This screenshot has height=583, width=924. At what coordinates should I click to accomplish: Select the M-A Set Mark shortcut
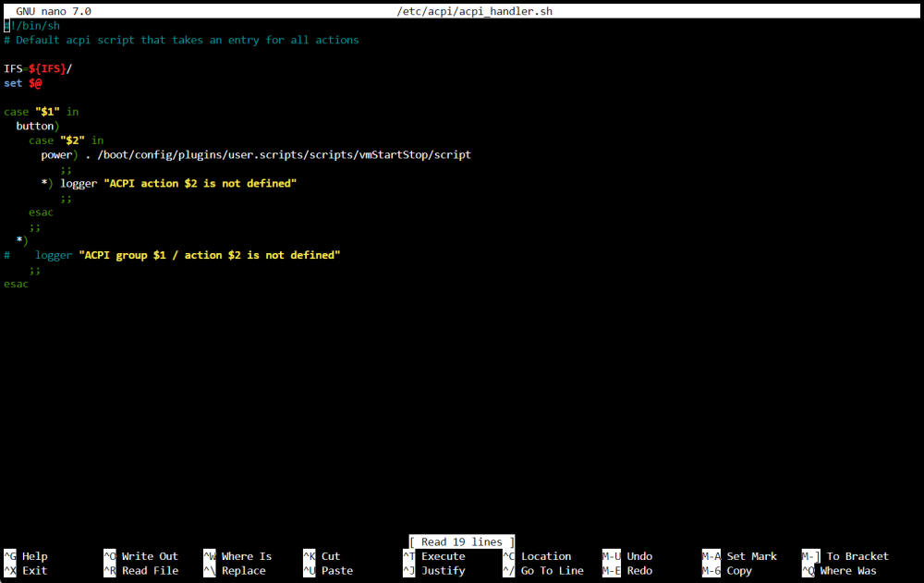click(739, 556)
